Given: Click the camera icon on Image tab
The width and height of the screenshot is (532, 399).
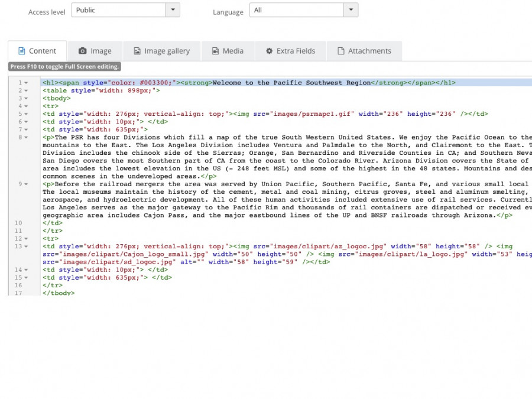Looking at the screenshot, I should (x=82, y=51).
